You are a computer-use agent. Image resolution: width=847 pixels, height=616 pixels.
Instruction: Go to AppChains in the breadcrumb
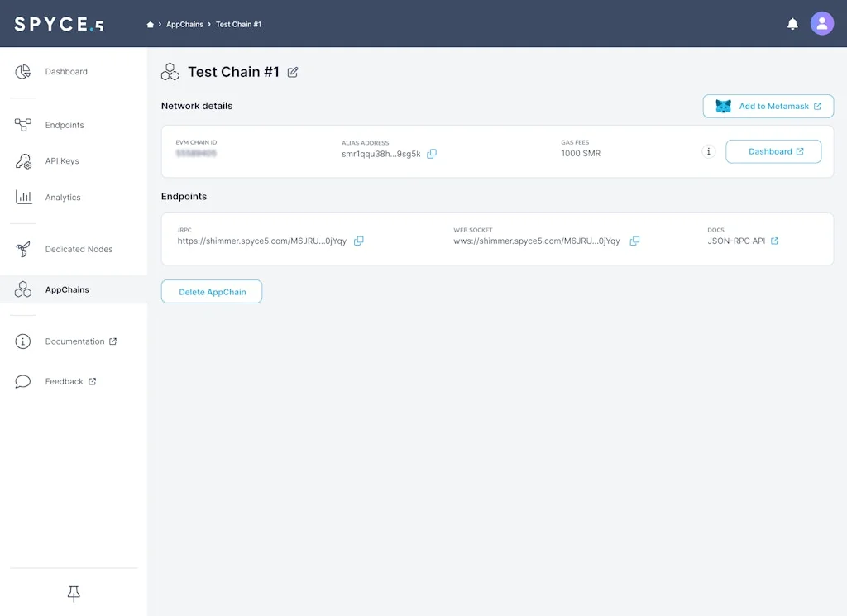(x=184, y=24)
